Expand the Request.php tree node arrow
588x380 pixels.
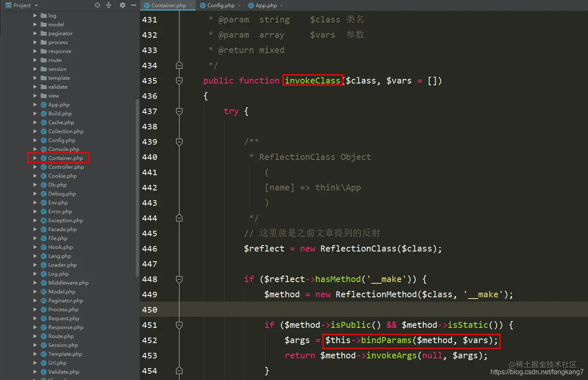pos(35,319)
